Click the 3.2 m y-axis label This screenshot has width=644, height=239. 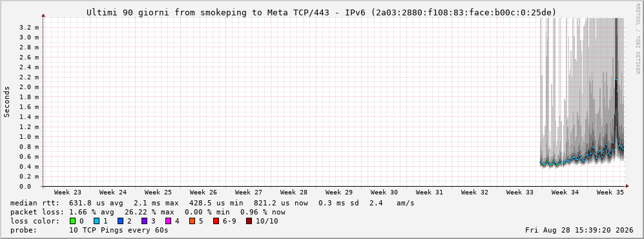click(31, 27)
